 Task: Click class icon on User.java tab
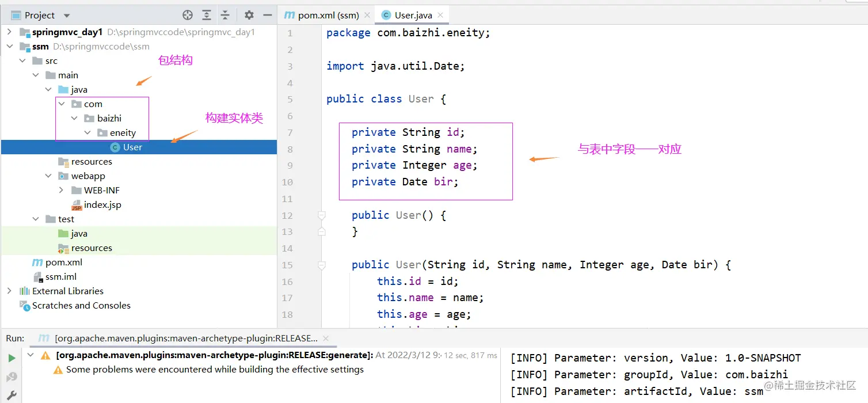386,16
